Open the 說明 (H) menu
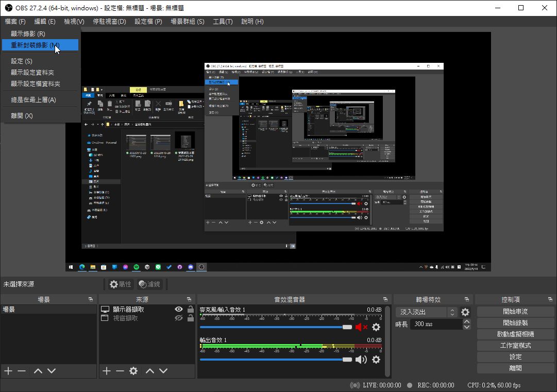The height and width of the screenshot is (392, 557). coord(252,22)
